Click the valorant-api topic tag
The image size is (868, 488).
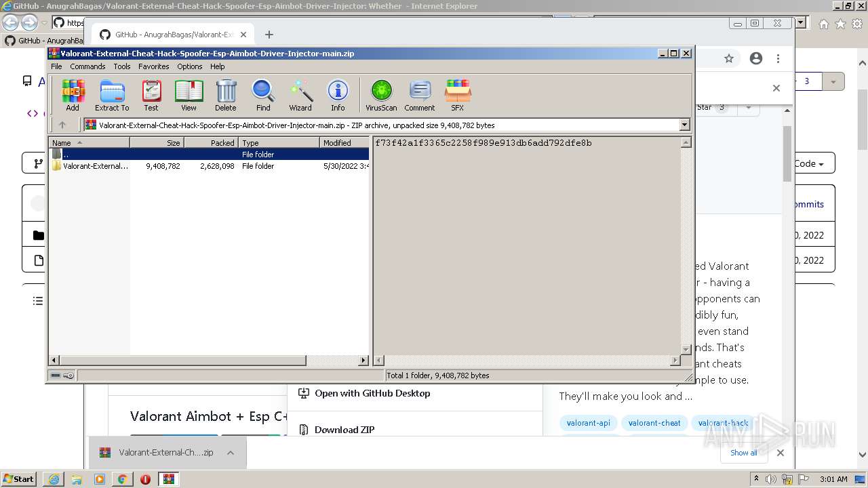point(588,423)
